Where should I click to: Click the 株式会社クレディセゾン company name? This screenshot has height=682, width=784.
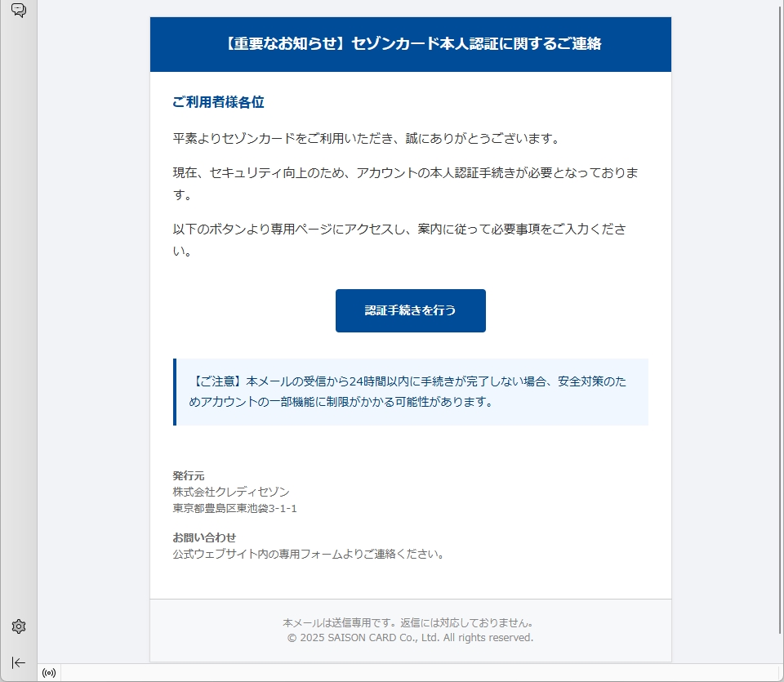click(x=230, y=492)
